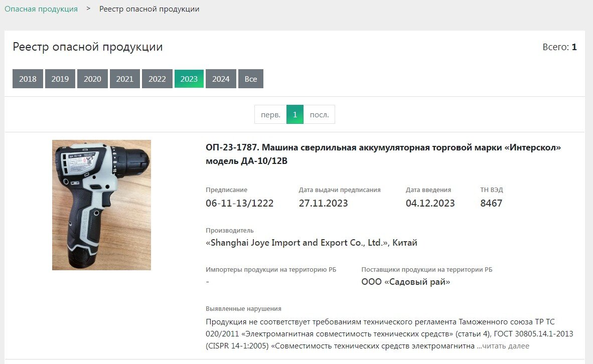Click supplier name ООО «Садовый рай»
593x364 pixels.
[406, 282]
